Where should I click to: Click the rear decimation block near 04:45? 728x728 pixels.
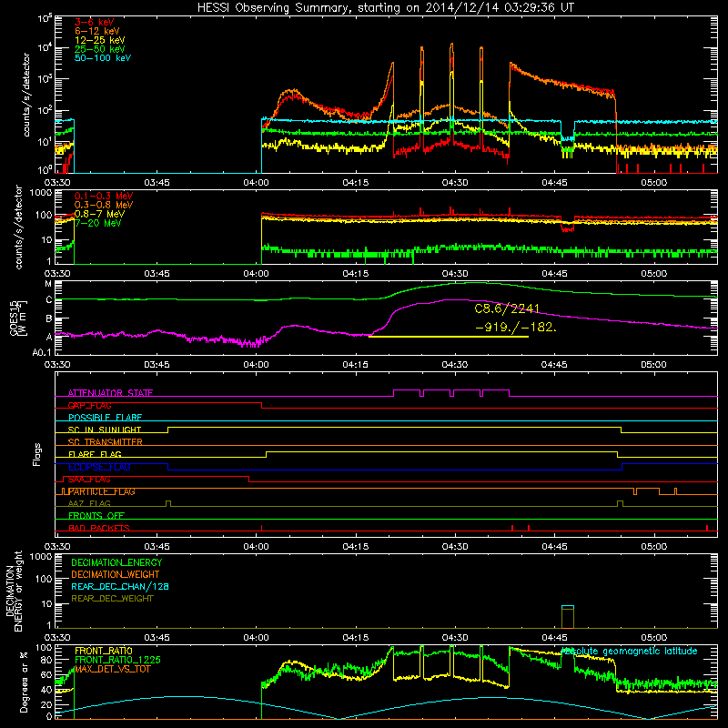point(568,617)
